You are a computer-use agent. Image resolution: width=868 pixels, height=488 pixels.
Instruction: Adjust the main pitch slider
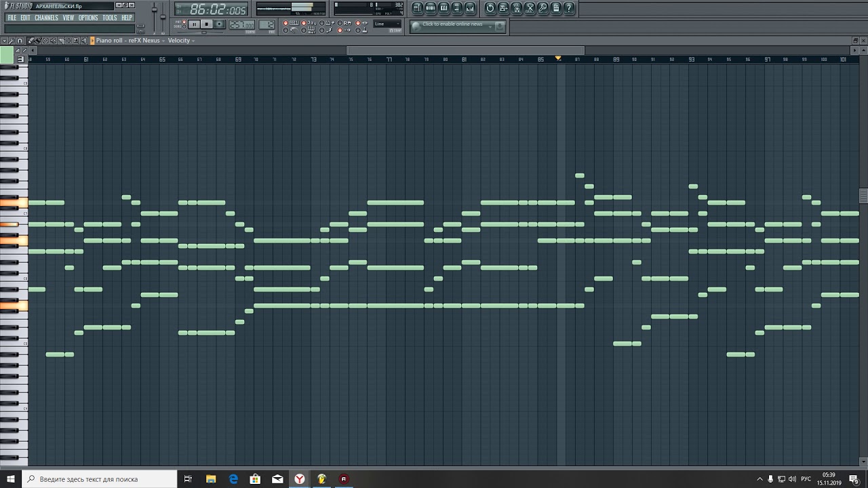click(163, 18)
